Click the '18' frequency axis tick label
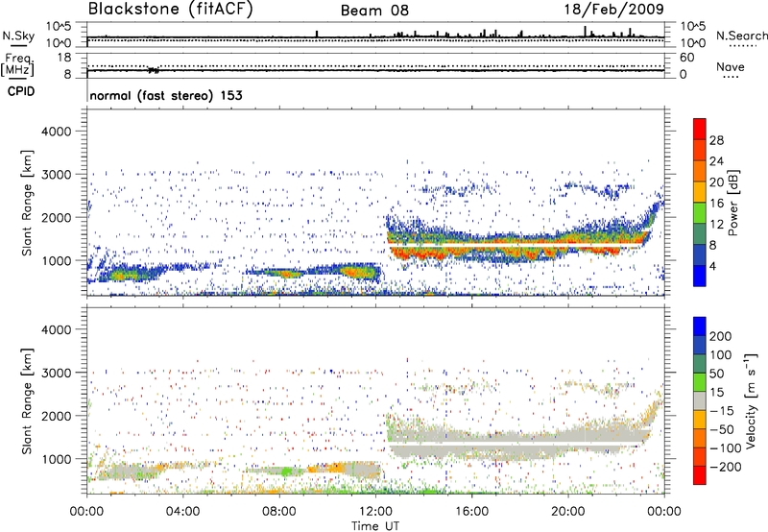 point(64,58)
